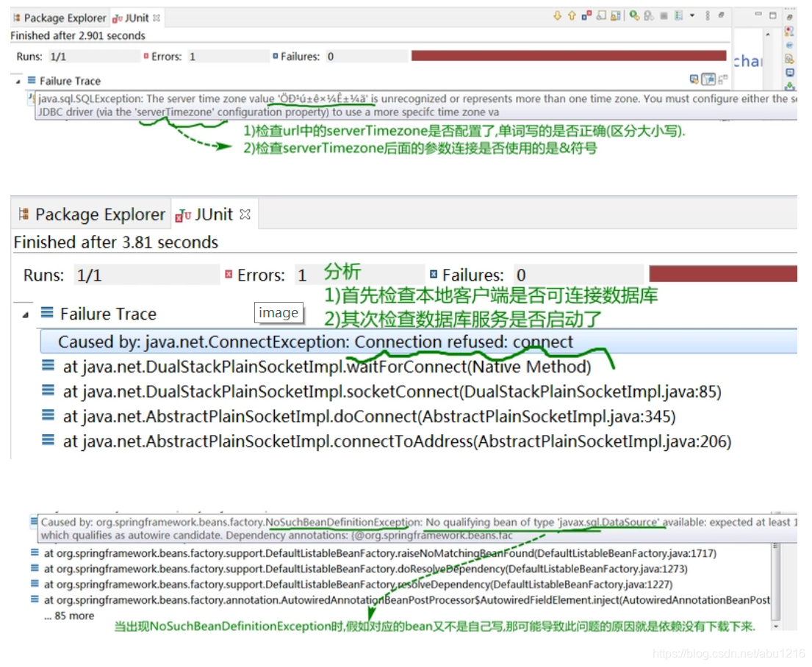The image size is (812, 667).
Task: Toggle Show Failures Only button
Action: [586, 15]
